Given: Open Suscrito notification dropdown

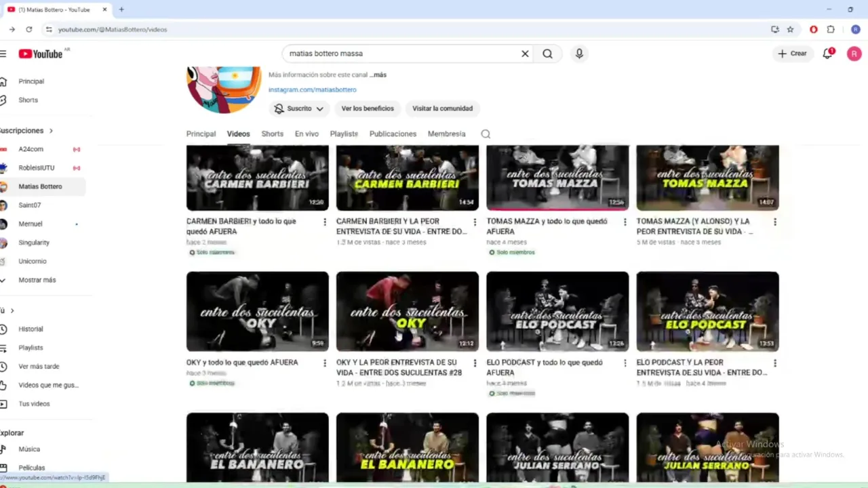Looking at the screenshot, I should [x=298, y=108].
